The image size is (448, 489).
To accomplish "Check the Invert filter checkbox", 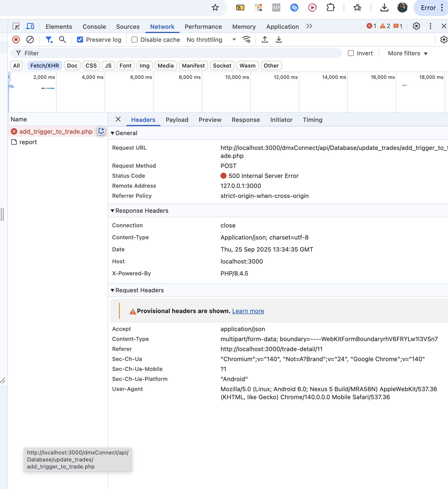I will (x=351, y=53).
